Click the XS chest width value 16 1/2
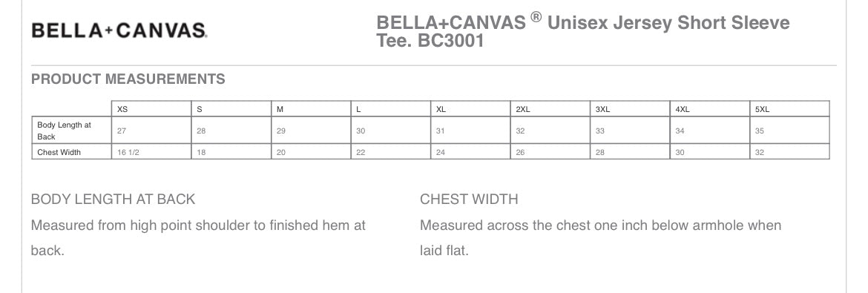Viewport: 868px width, 293px height. coord(128,152)
